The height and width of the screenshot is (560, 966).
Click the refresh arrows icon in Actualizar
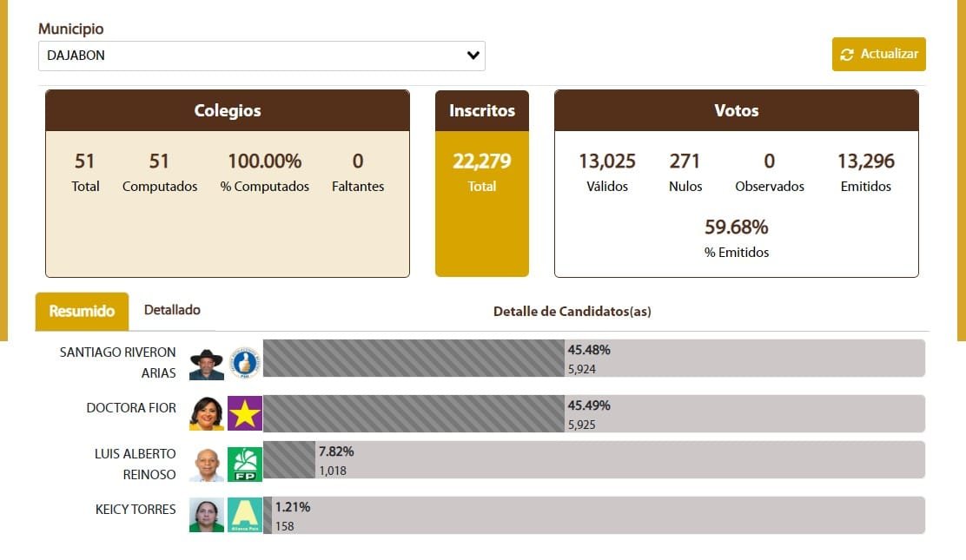(847, 55)
